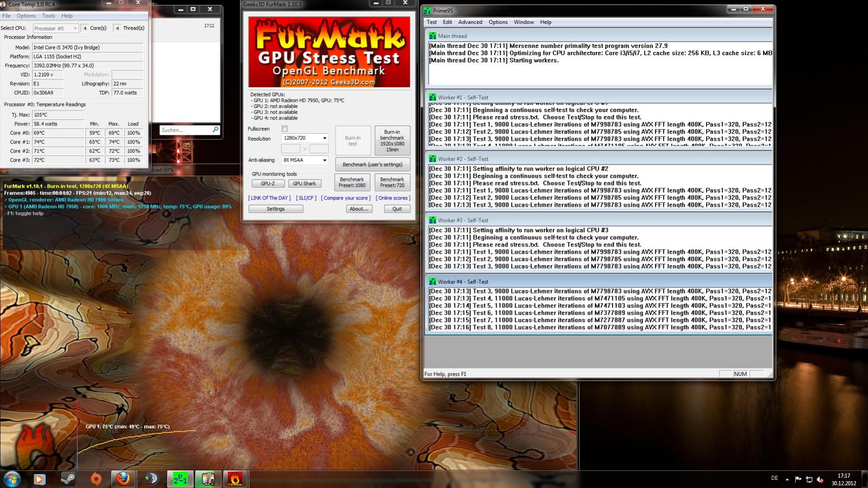This screenshot has width=868, height=488.
Task: Switch to Core Temp taskbar icon
Action: [208, 479]
